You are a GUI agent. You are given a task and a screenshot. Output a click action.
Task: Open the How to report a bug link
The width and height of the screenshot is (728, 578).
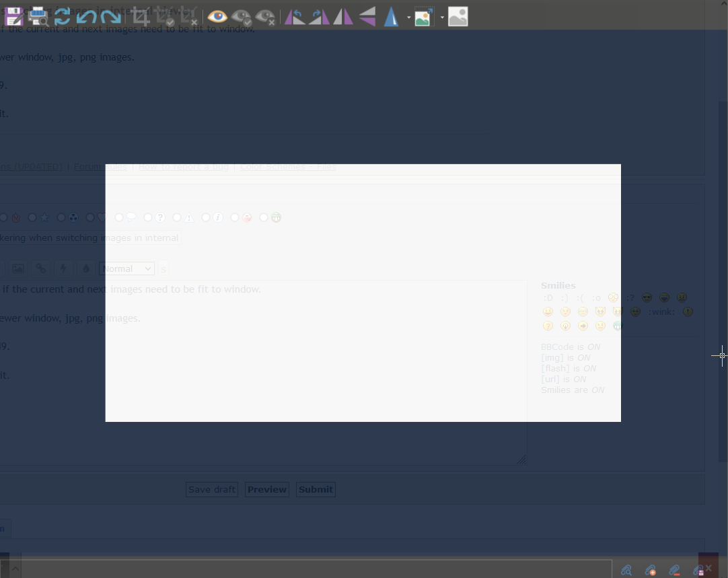coord(183,166)
